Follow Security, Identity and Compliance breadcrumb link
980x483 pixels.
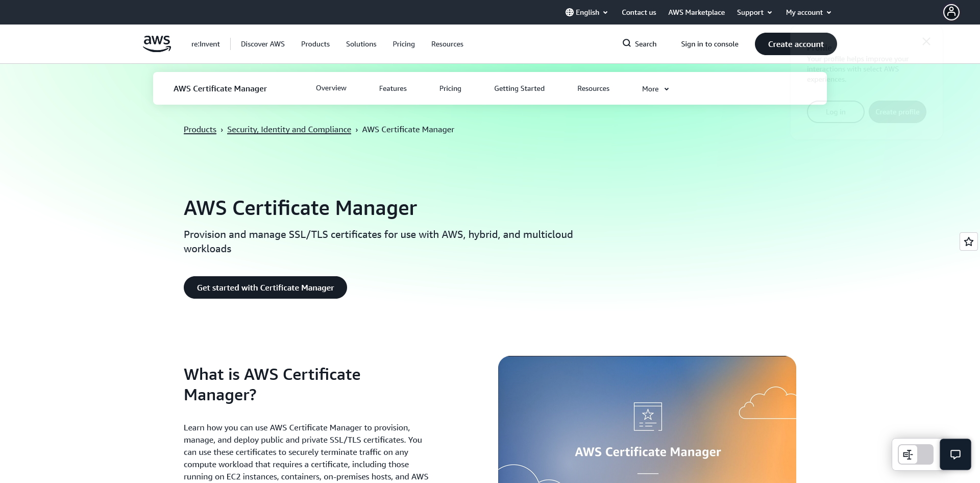click(x=289, y=130)
